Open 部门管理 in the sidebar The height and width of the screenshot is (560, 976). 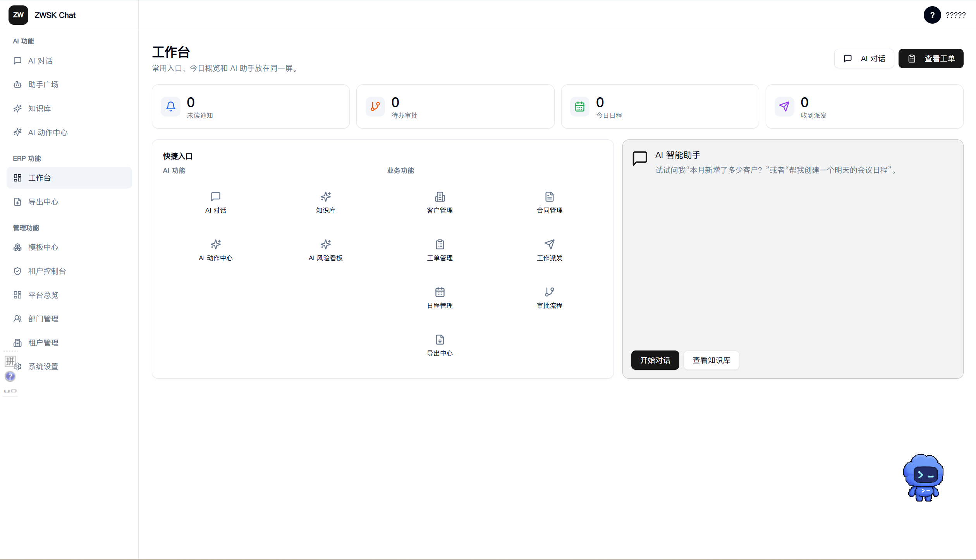[x=69, y=319]
